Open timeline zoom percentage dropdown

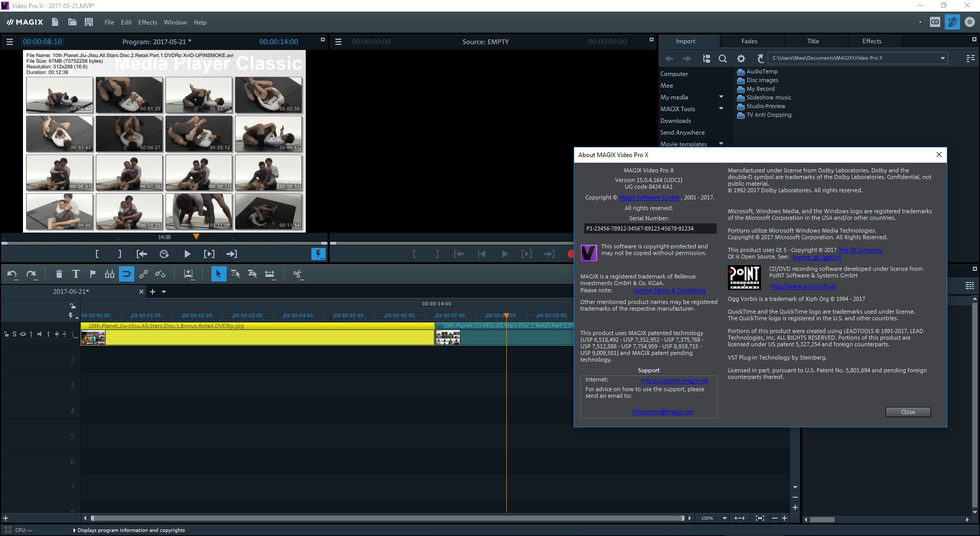click(724, 518)
